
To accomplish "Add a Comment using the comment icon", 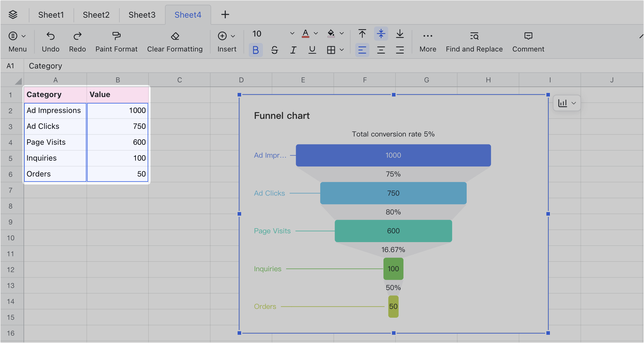I will pyautogui.click(x=528, y=41).
